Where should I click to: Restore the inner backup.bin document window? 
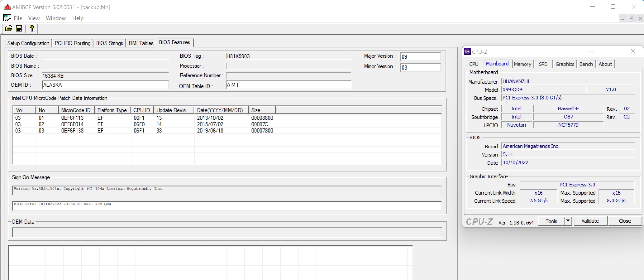[x=631, y=19]
